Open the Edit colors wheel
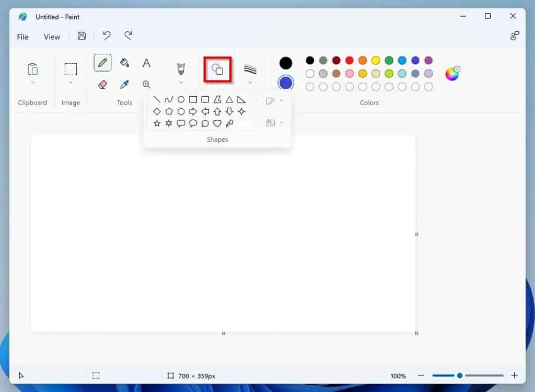This screenshot has height=392, width=535. click(452, 74)
